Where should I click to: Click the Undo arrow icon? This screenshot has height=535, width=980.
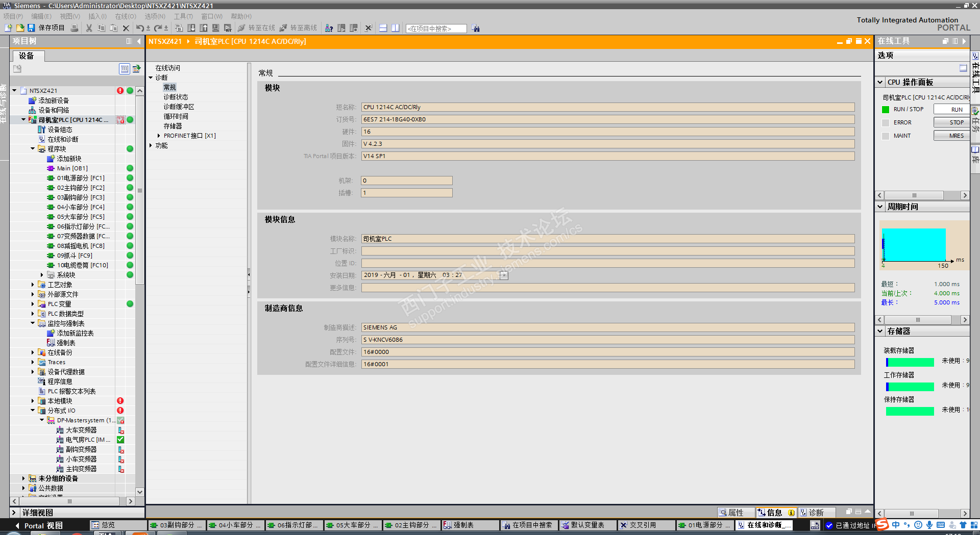click(140, 28)
